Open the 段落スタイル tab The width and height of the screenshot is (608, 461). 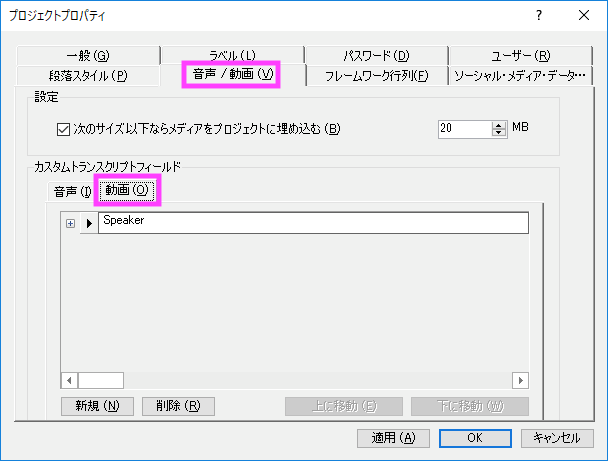point(88,75)
